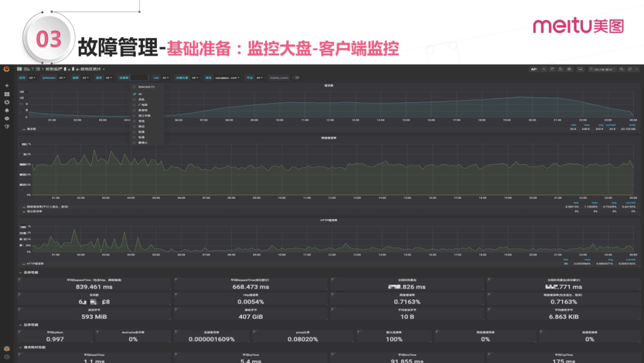Check the 移动 option

(134, 127)
